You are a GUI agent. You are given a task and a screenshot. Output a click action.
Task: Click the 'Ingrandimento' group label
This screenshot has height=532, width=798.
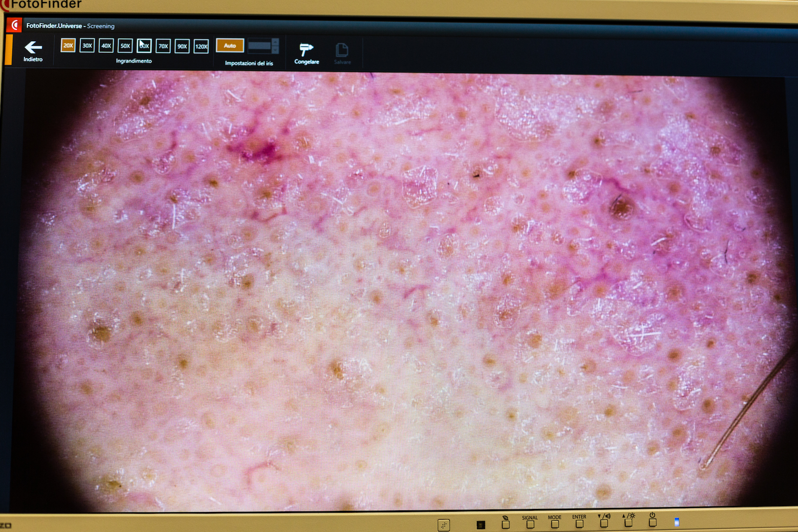point(133,61)
